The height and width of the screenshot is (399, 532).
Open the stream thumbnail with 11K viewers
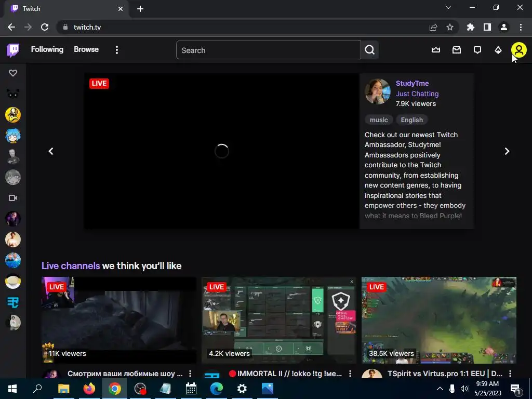tap(119, 320)
